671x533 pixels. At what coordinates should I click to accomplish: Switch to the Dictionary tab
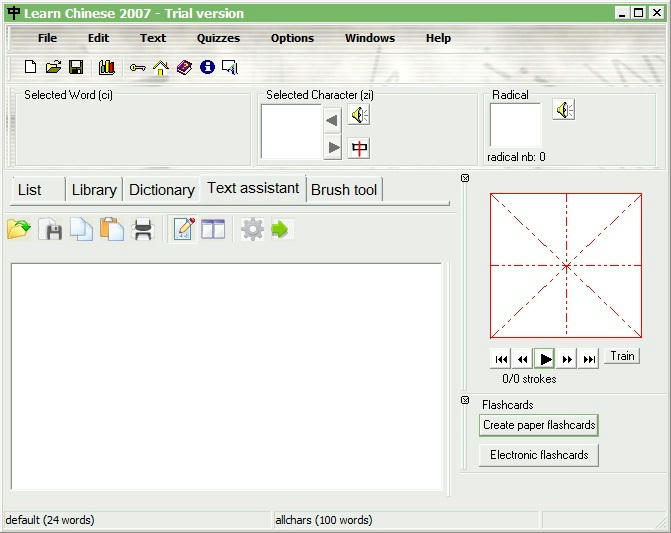pos(162,190)
